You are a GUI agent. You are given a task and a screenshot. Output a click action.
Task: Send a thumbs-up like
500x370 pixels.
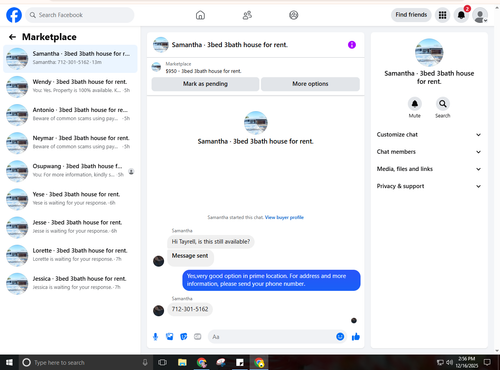click(356, 337)
